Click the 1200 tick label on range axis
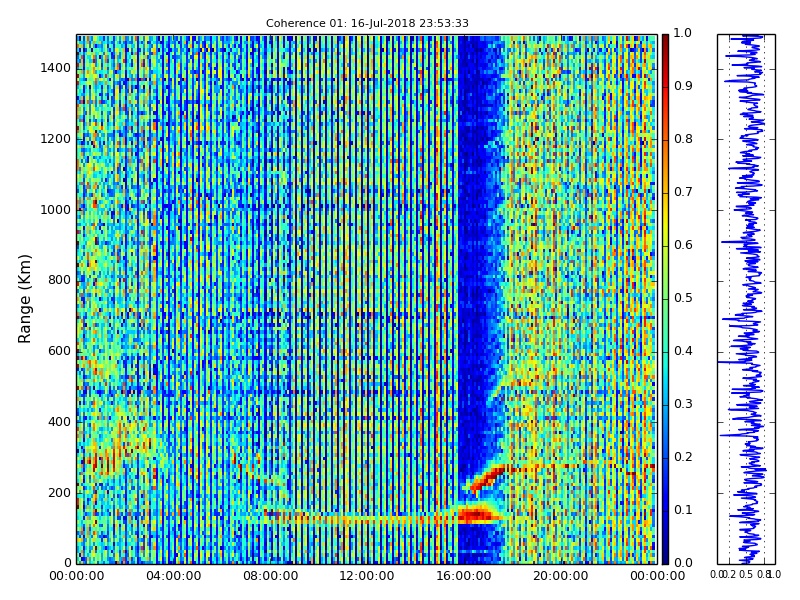 pyautogui.click(x=56, y=139)
